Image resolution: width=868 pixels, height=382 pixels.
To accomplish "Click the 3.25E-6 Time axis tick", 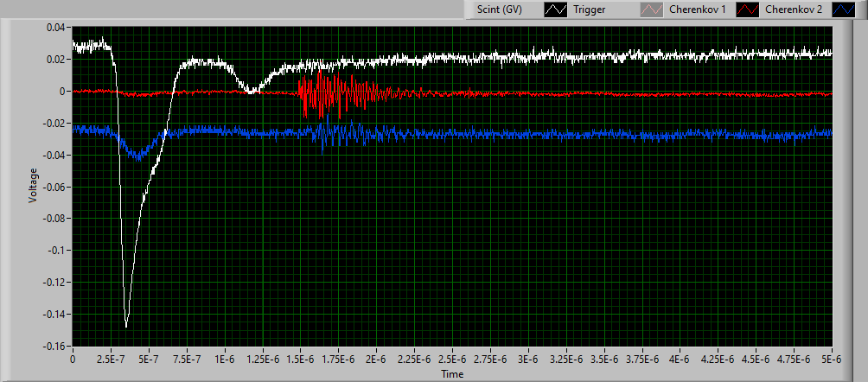I will 566,359.
